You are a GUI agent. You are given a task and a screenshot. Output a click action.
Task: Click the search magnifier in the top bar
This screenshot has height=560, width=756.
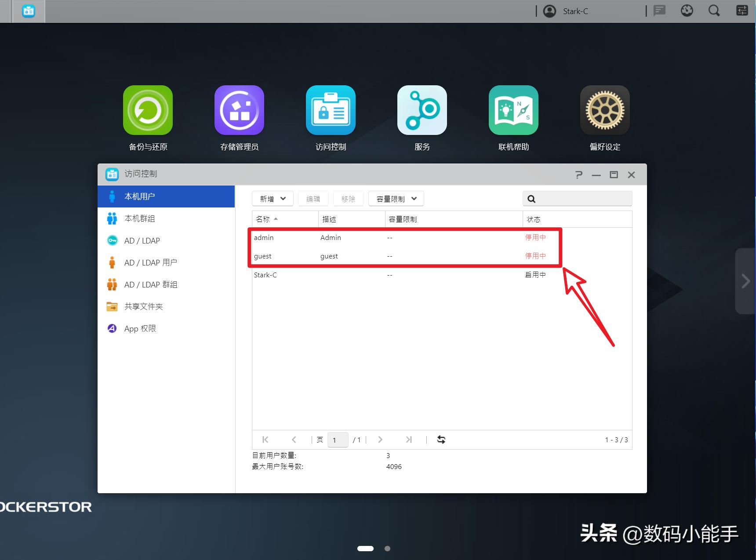coord(713,11)
